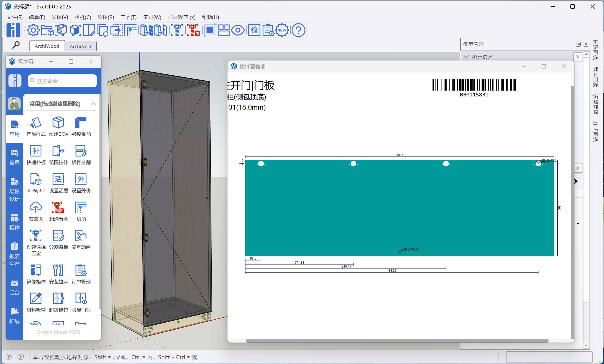Select the 安装拉手 handle install tool
Screen dimensions: 604x364
(x=58, y=271)
